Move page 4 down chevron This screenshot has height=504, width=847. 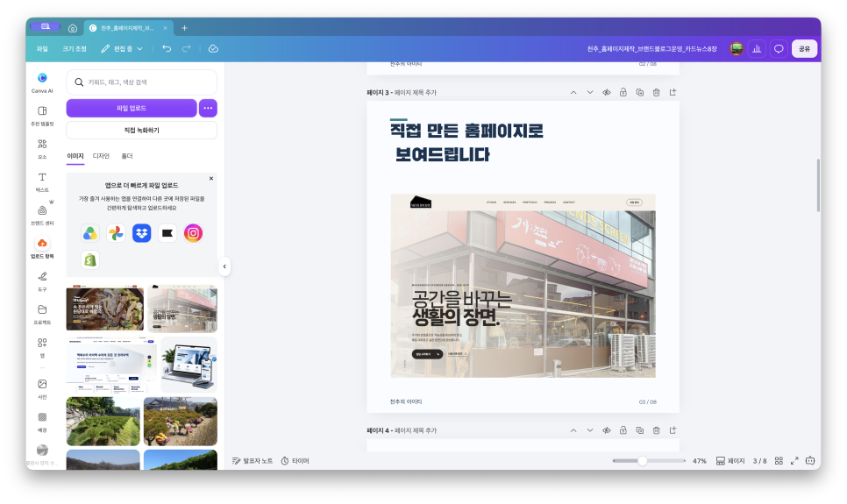coord(590,430)
